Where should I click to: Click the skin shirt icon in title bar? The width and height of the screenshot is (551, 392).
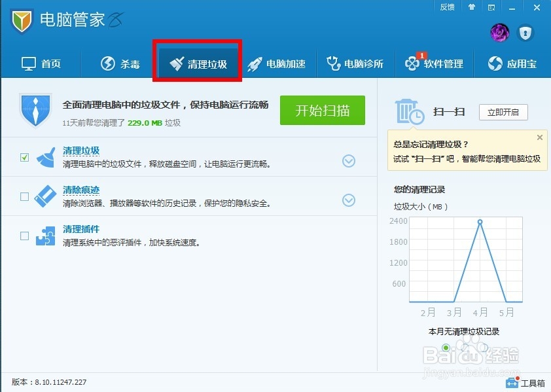click(x=472, y=7)
